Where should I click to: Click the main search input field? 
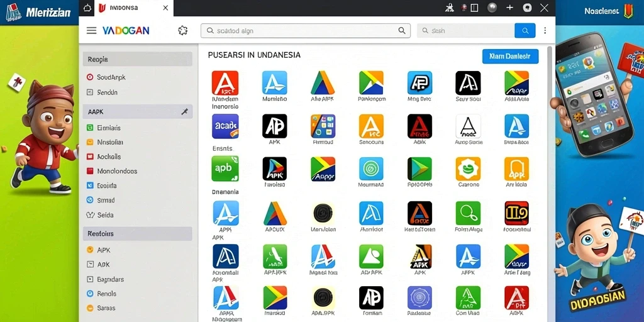click(x=306, y=30)
